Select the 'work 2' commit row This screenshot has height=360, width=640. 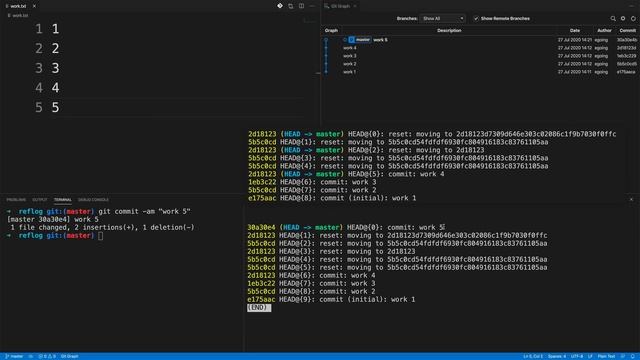pyautogui.click(x=480, y=64)
